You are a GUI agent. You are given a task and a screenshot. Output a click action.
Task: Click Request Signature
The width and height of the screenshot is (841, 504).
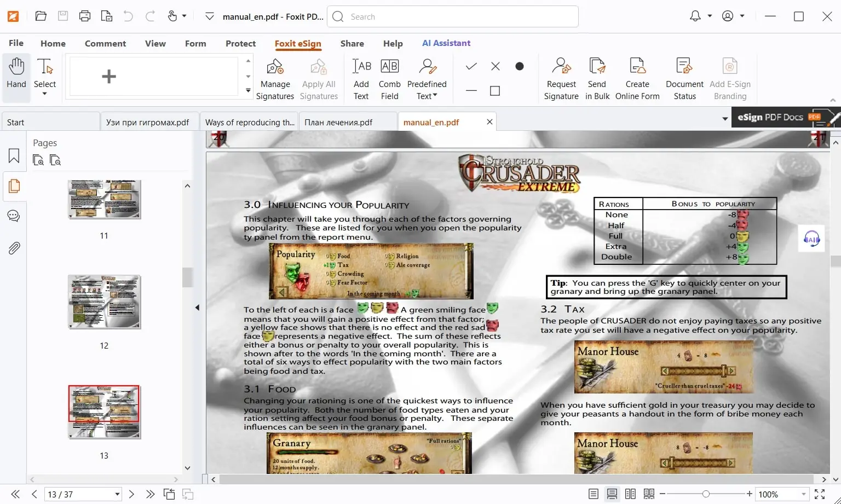(x=561, y=79)
